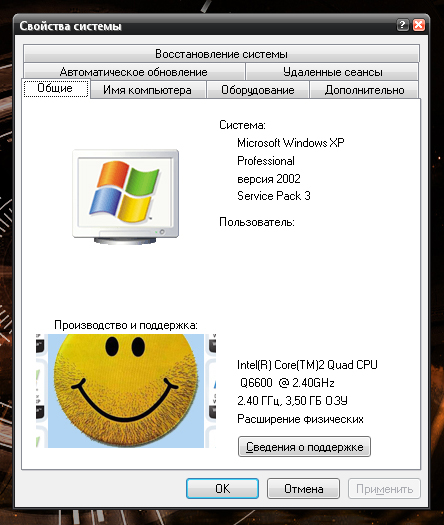Viewport: 444px width, 525px height.
Task: Click the question mark help button
Action: (402, 25)
